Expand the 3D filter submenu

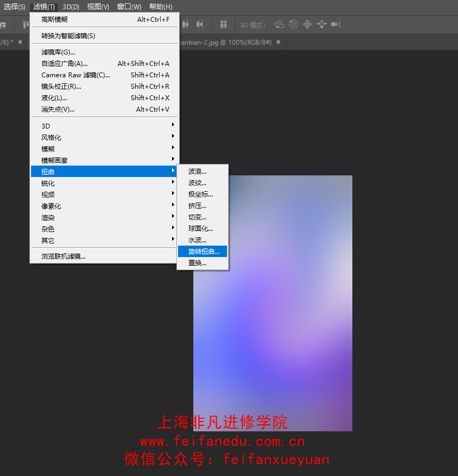[105, 126]
